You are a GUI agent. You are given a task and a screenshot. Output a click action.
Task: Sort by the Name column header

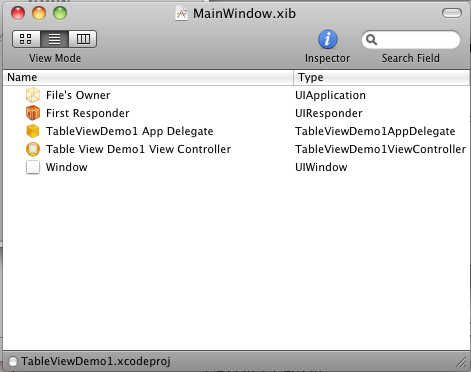pyautogui.click(x=148, y=77)
